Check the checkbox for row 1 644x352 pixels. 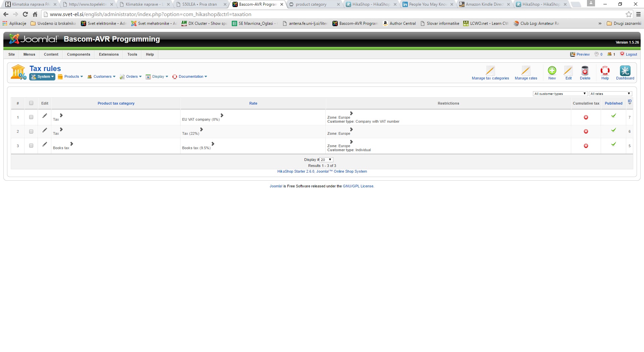pos(31,117)
